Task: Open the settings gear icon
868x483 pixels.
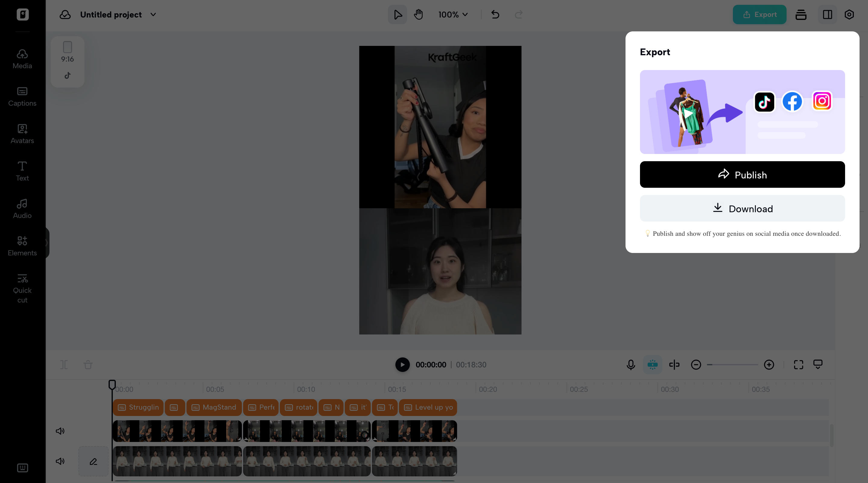Action: pyautogui.click(x=849, y=14)
